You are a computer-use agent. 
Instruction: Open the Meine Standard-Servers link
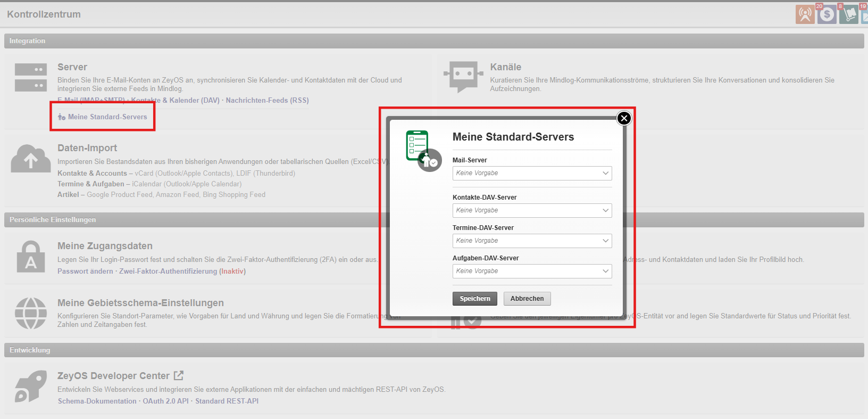(x=107, y=117)
